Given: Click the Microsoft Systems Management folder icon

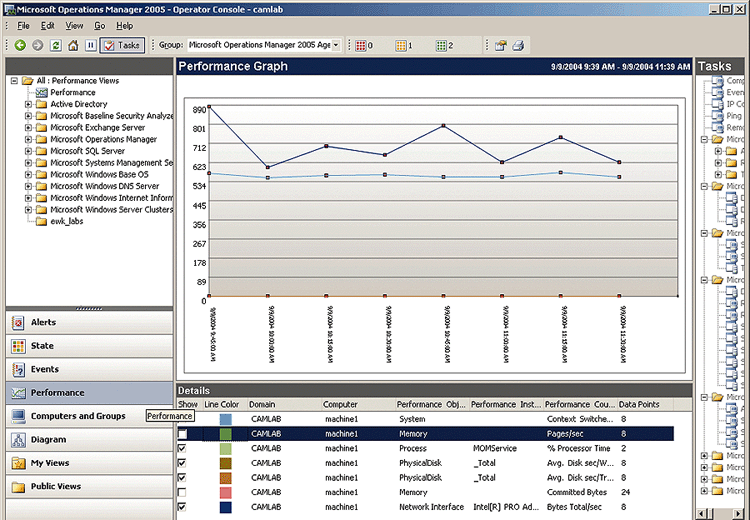Looking at the screenshot, I should (x=42, y=163).
